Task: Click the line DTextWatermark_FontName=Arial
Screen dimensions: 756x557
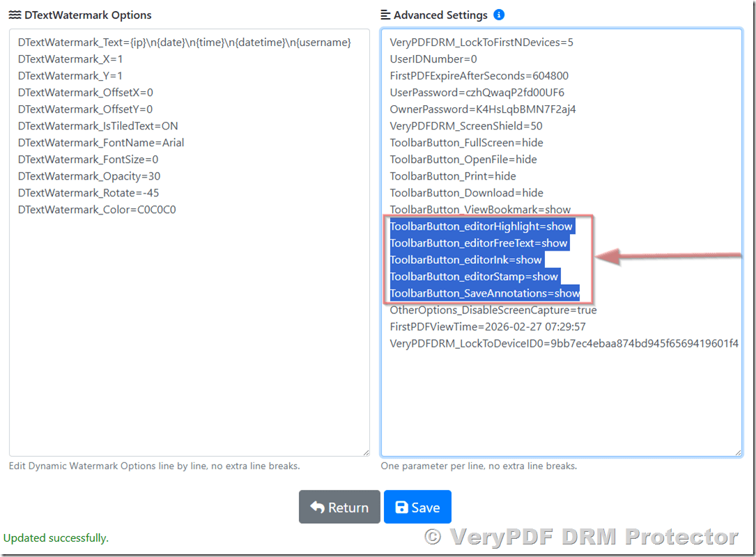Action: pos(100,142)
